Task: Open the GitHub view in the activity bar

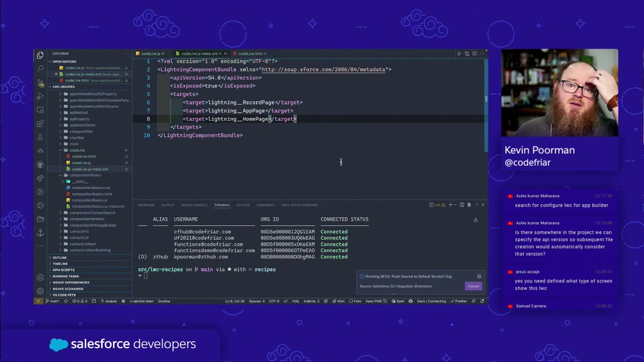Action: click(x=40, y=164)
